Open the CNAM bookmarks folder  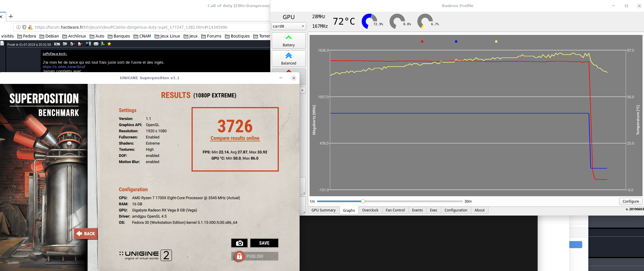coord(142,36)
